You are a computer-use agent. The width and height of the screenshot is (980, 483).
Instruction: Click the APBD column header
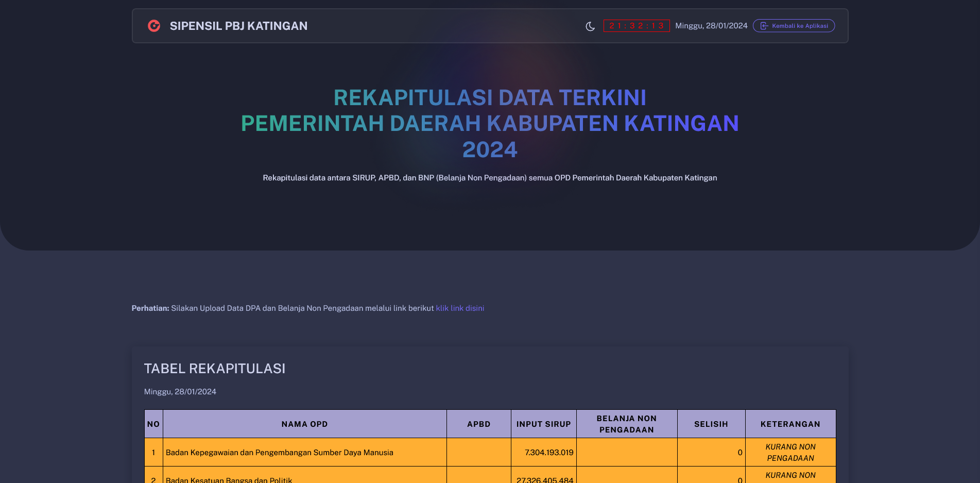pos(478,424)
